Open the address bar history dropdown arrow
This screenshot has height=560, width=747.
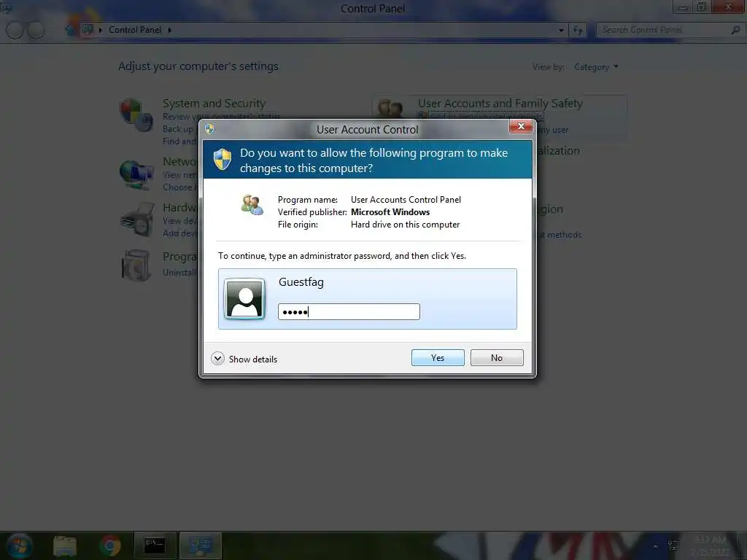pos(561,31)
